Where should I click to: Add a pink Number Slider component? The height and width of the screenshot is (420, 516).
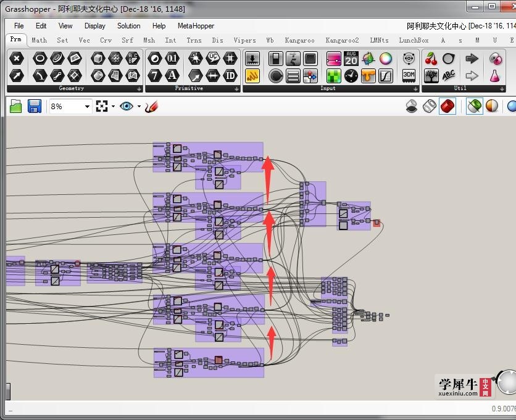coord(333,59)
